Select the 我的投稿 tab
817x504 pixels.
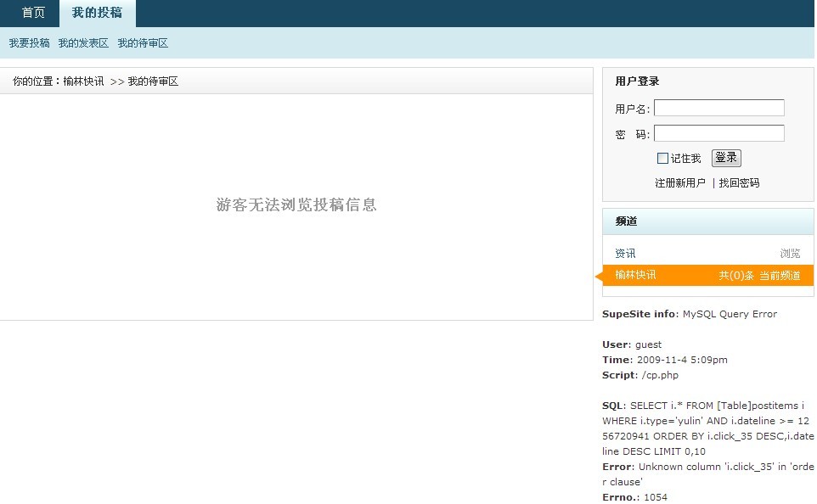(98, 13)
